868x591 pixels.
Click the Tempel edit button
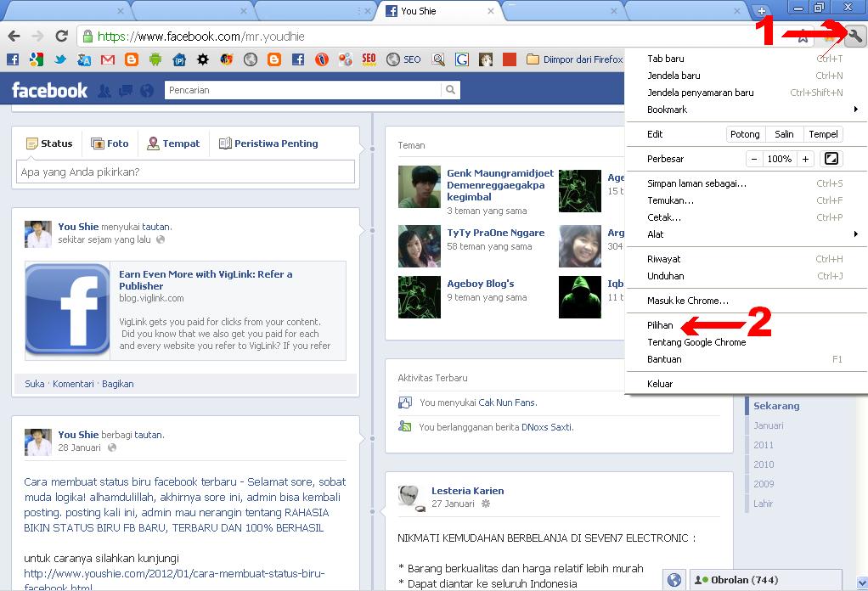tap(823, 134)
